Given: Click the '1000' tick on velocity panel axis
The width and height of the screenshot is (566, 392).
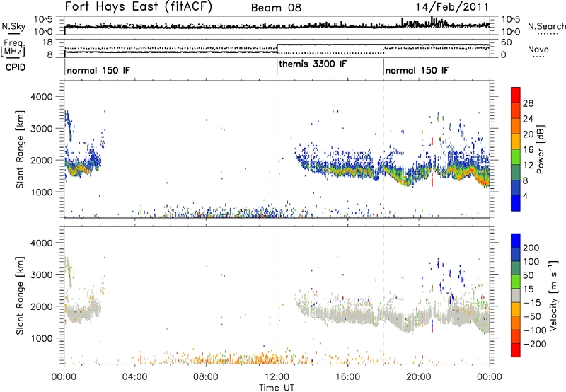Looking at the screenshot, I should (42, 338).
